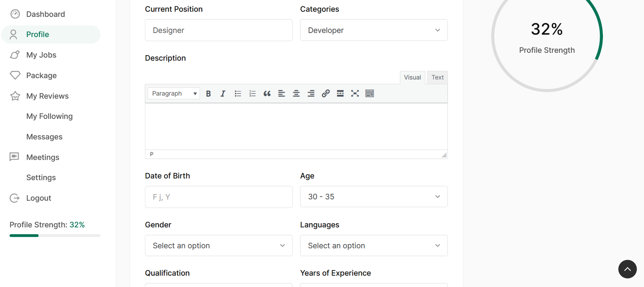
Task: Align text center in description editor
Action: (x=296, y=94)
